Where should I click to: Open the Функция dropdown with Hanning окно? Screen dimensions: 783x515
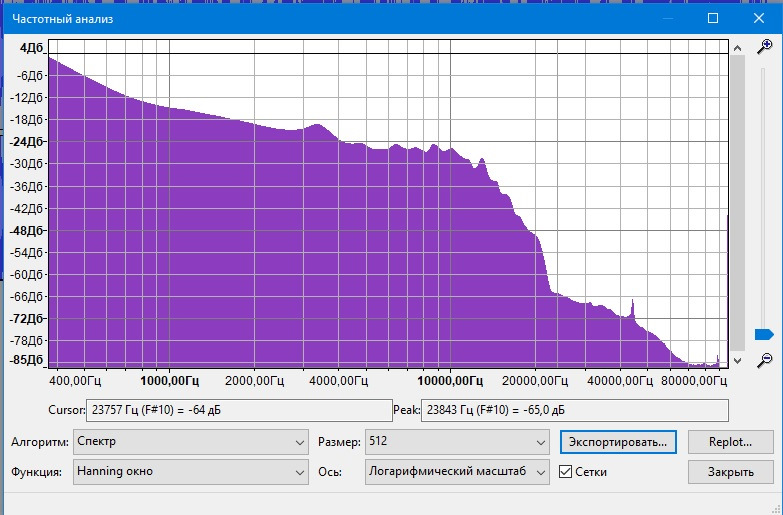pyautogui.click(x=191, y=472)
